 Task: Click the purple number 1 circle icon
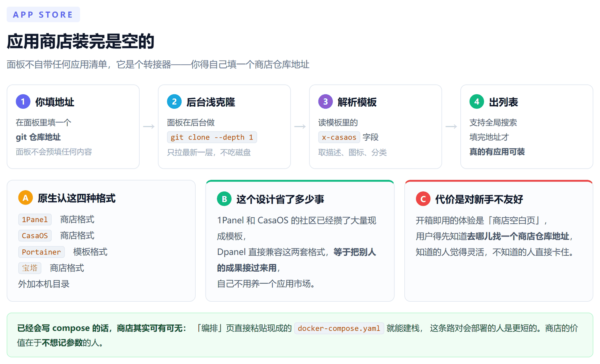pyautogui.click(x=23, y=101)
